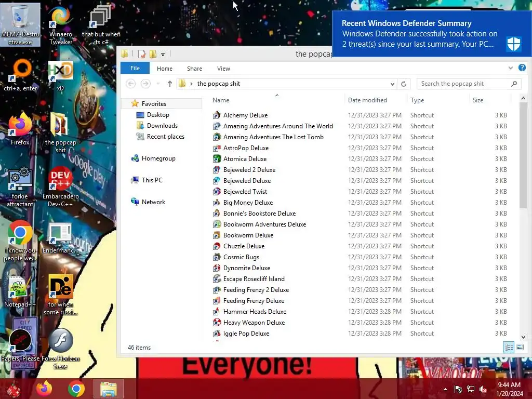
Task: Select the 'for when some russi...' Delphi shortcut
Action: click(60, 295)
